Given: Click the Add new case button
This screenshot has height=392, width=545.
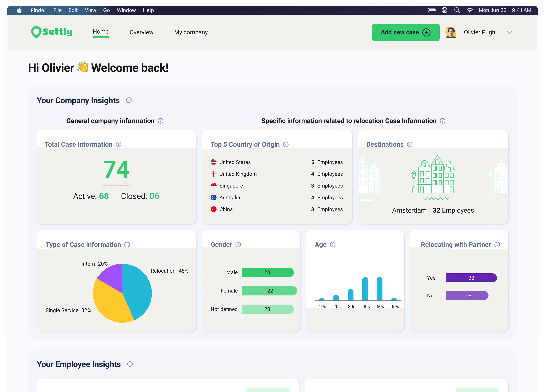Looking at the screenshot, I should coord(405,32).
